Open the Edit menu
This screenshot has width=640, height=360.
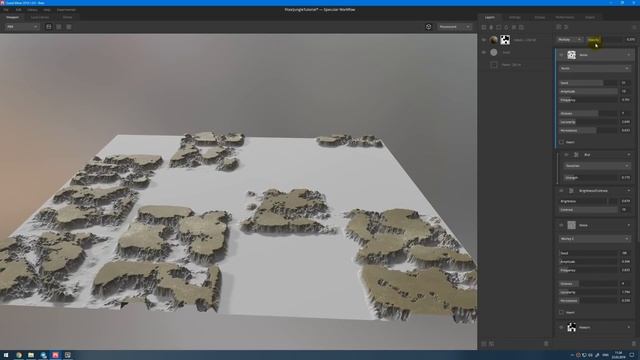point(18,9)
